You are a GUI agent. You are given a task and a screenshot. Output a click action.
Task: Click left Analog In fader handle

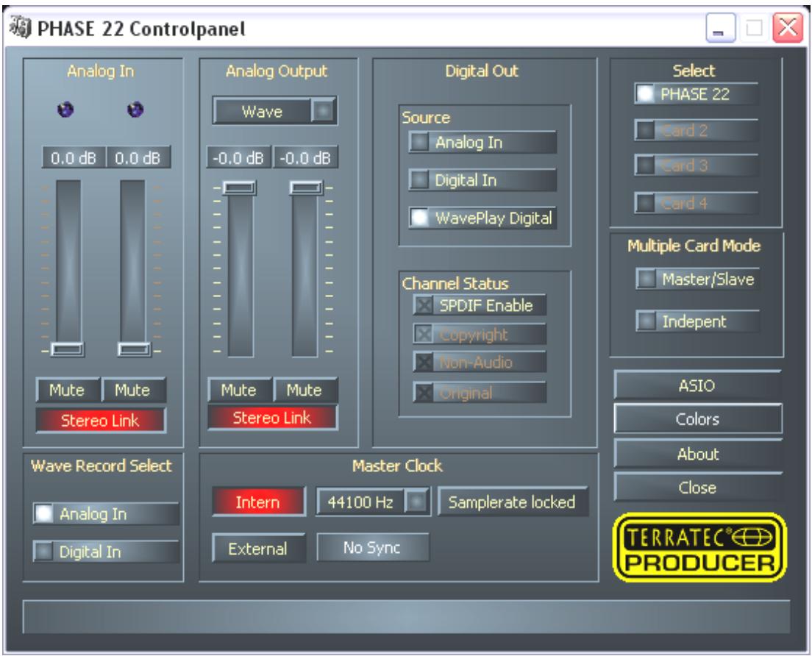coord(68,349)
